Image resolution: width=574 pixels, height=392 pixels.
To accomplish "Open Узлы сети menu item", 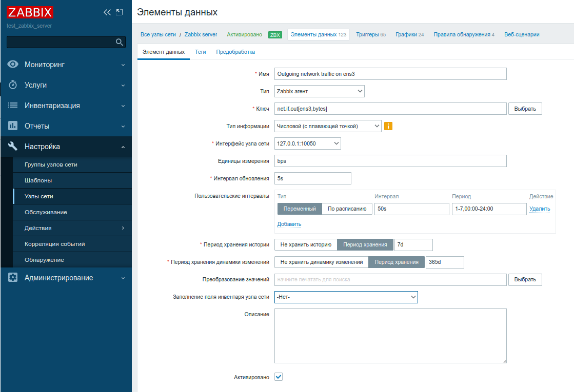I will pyautogui.click(x=72, y=196).
